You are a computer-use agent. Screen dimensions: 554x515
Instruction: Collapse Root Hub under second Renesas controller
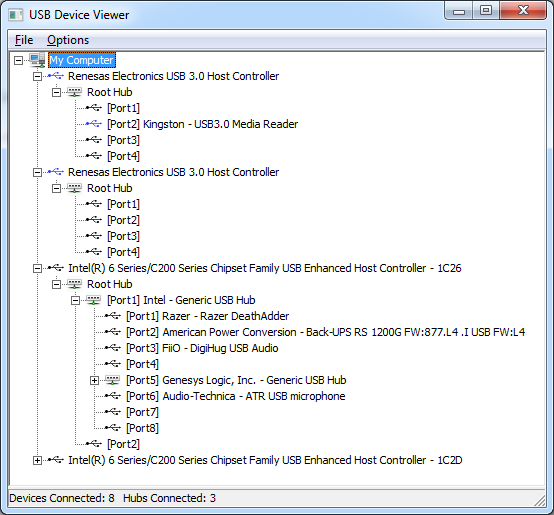(x=56, y=189)
